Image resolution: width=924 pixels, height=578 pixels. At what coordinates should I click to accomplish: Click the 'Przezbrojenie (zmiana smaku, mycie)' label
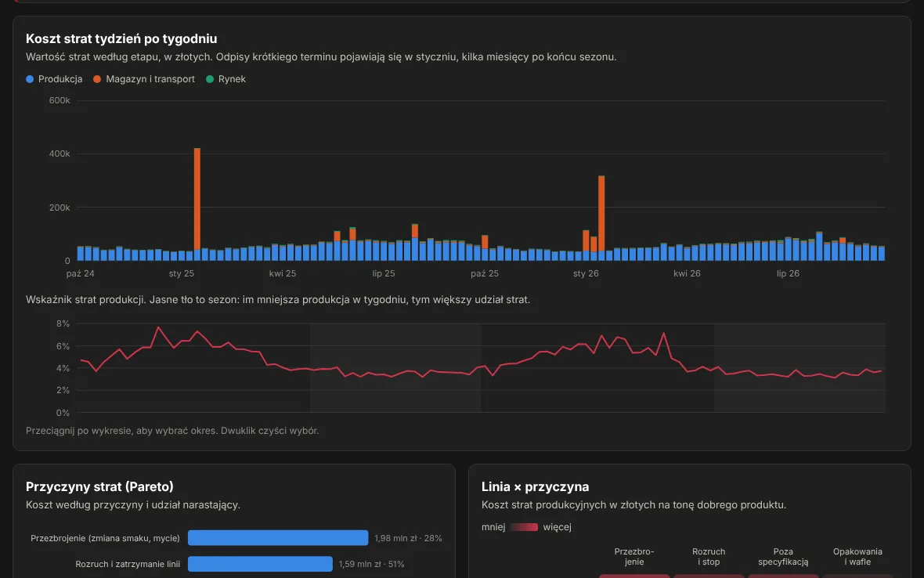point(106,538)
